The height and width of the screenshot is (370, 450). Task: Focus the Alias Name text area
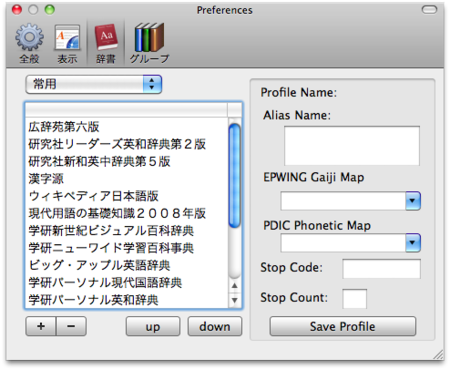[352, 146]
